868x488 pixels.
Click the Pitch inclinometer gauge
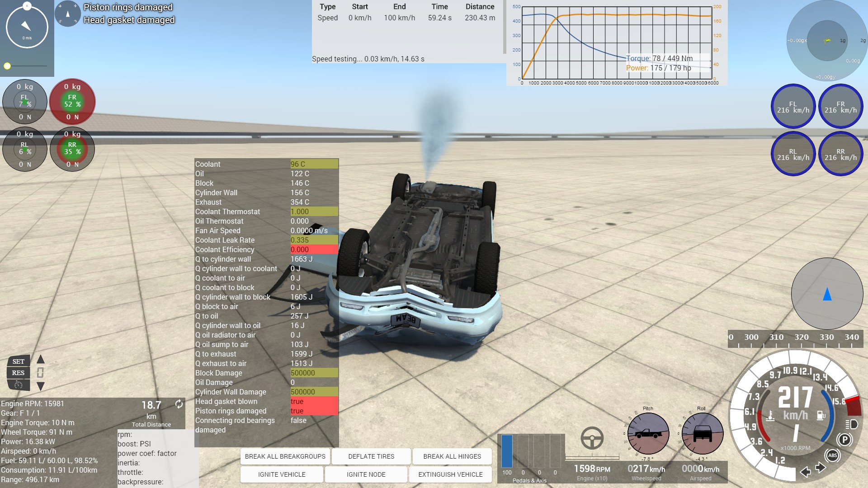tap(648, 433)
